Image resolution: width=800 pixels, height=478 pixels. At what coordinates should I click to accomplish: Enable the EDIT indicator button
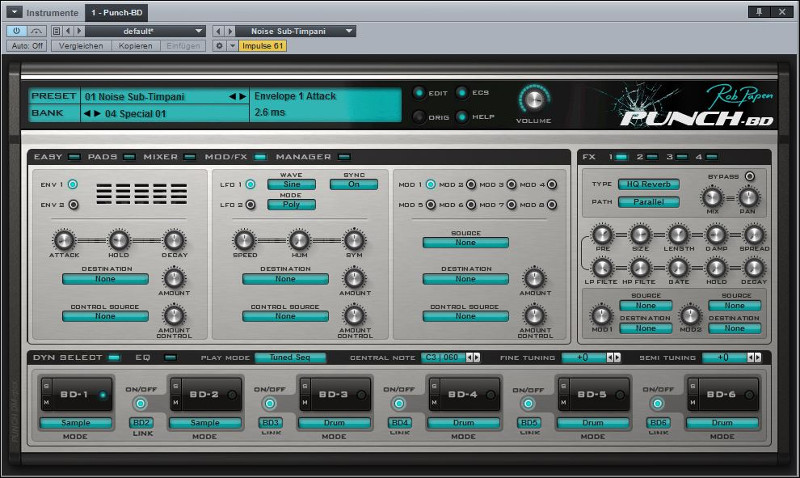[x=419, y=93]
